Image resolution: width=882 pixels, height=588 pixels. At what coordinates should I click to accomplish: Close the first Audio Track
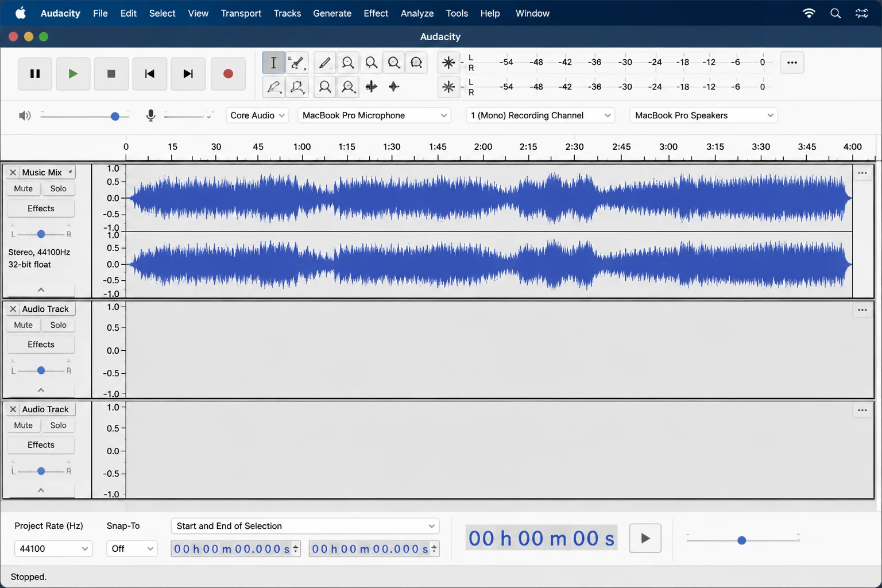[13, 309]
